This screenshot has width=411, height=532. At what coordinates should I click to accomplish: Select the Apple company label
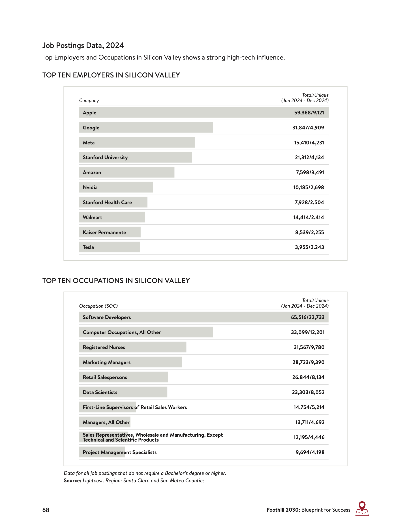pos(89,113)
